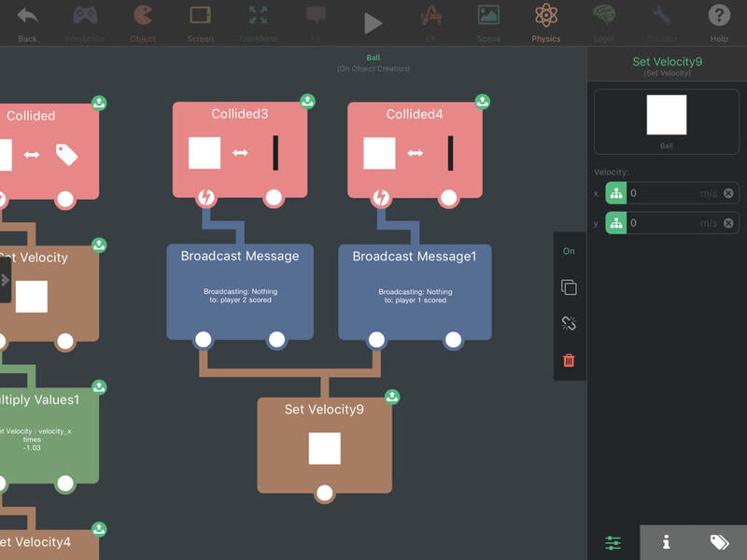Tap Broadcast Message left output node
Viewport: 747px width, 560px height.
pyautogui.click(x=204, y=340)
